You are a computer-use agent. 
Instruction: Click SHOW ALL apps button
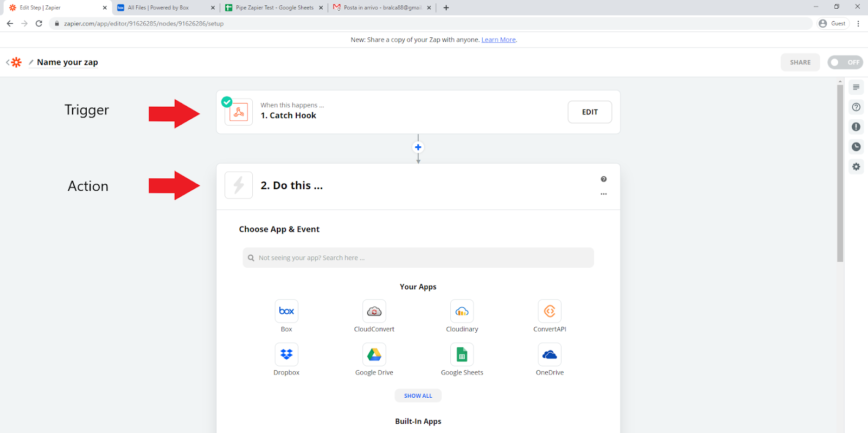(418, 396)
